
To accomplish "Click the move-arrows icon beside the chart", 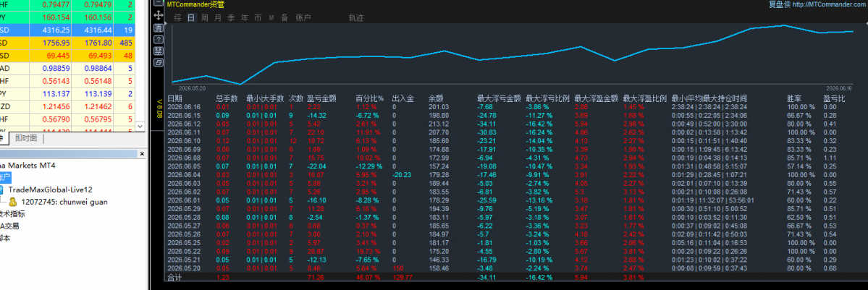I will (x=159, y=15).
